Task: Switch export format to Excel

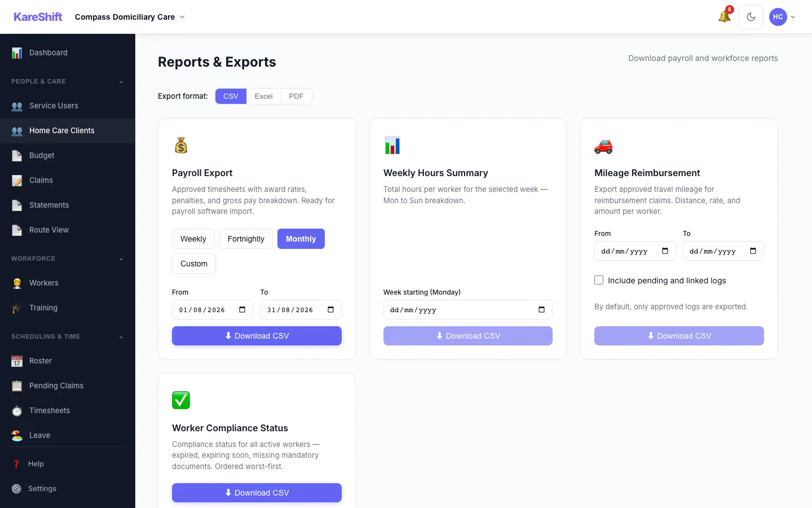Action: point(263,97)
